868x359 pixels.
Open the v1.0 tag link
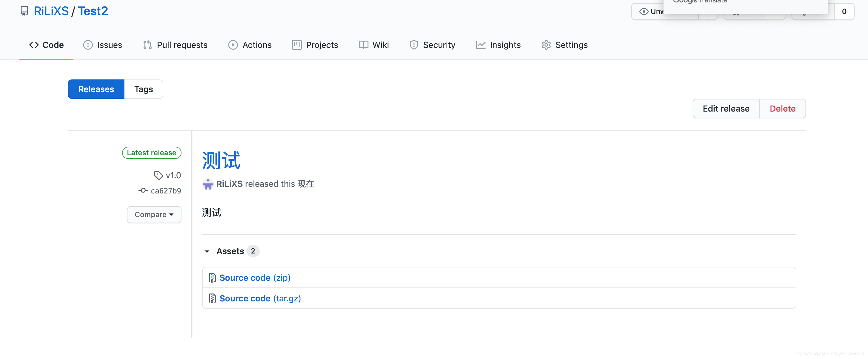coord(173,175)
